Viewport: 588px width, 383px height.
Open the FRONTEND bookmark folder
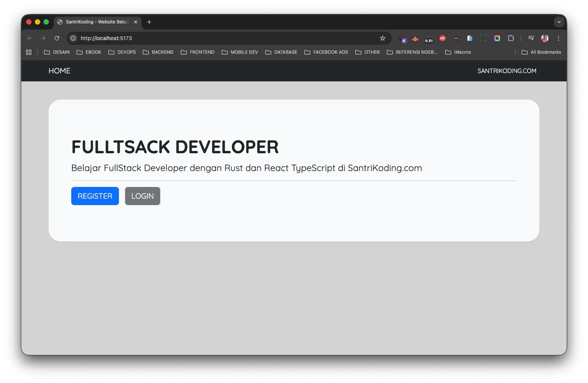(x=197, y=52)
